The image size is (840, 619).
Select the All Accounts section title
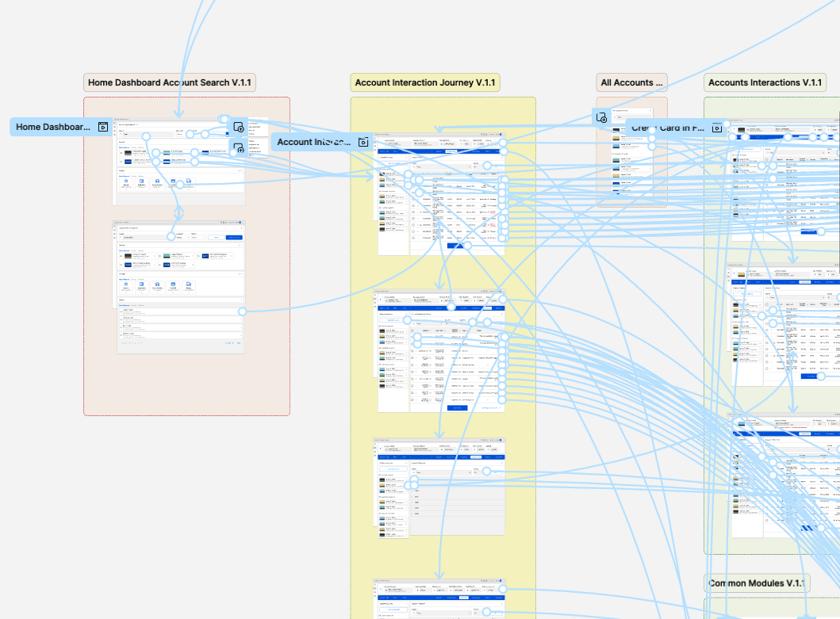pos(631,82)
